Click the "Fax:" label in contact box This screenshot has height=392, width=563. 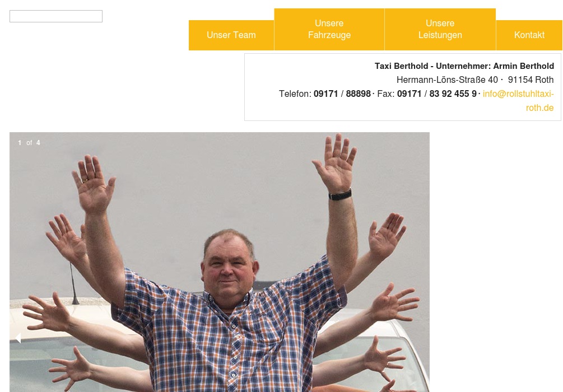385,94
